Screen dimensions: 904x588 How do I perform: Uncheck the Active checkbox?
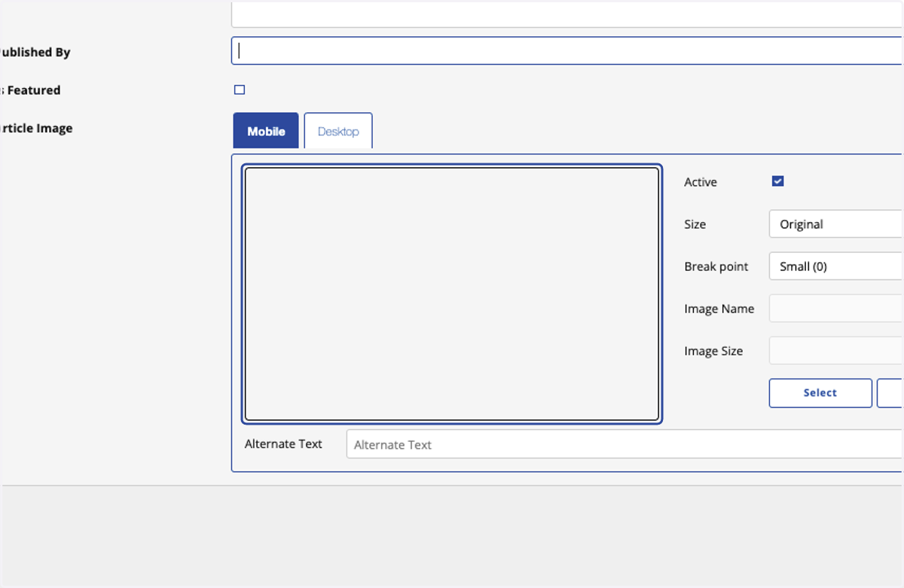[778, 181]
